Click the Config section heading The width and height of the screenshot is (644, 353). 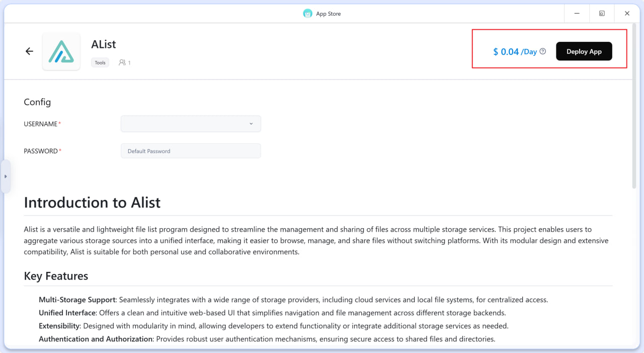coord(37,102)
